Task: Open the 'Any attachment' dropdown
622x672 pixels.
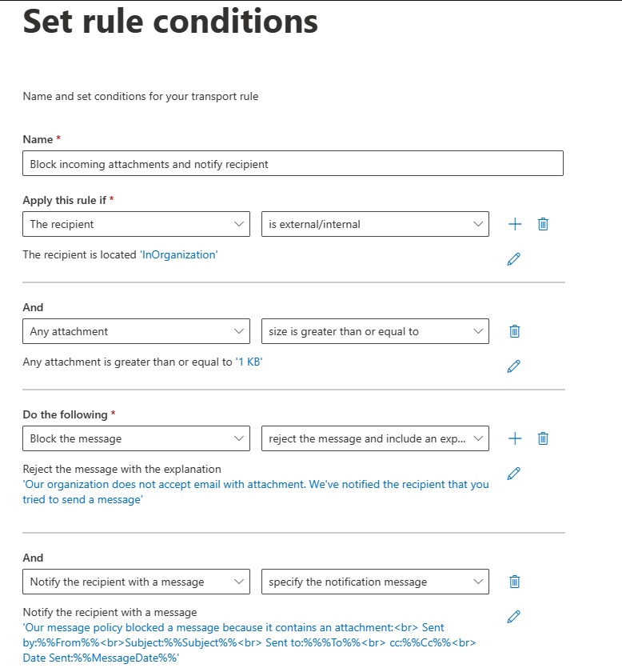Action: [136, 331]
